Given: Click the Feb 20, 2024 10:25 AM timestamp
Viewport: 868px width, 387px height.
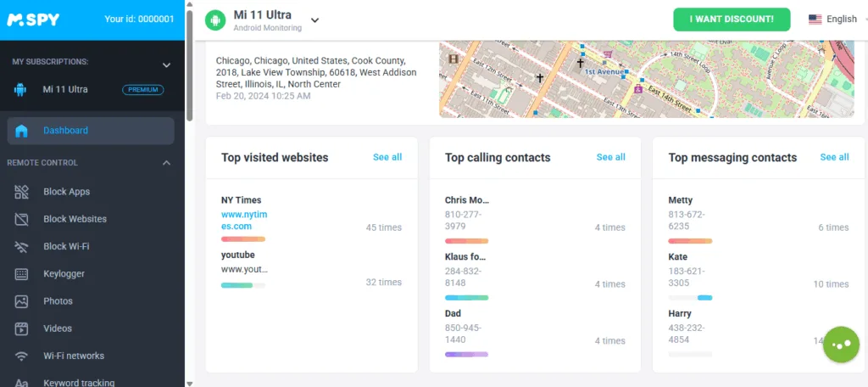Looking at the screenshot, I should 263,97.
